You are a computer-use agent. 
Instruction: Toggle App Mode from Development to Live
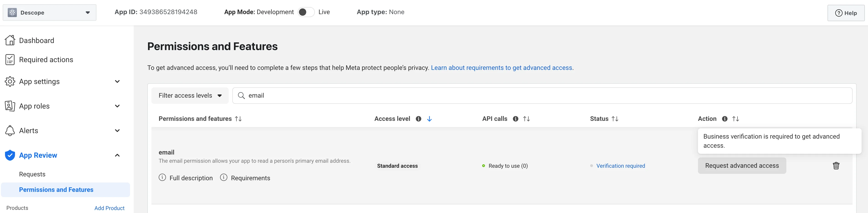pos(306,12)
